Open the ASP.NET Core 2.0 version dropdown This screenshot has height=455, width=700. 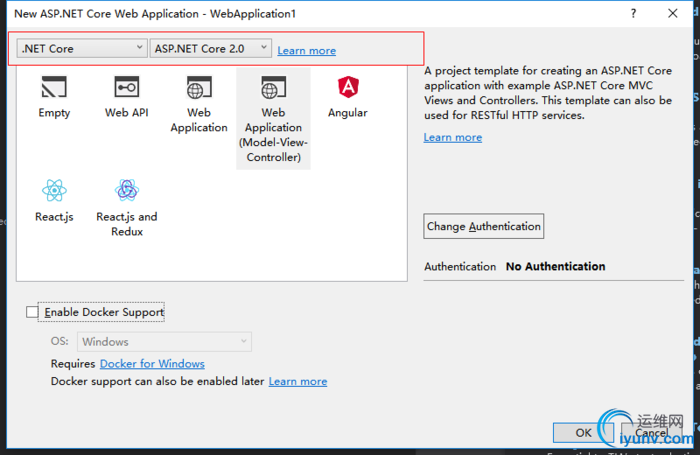(211, 48)
